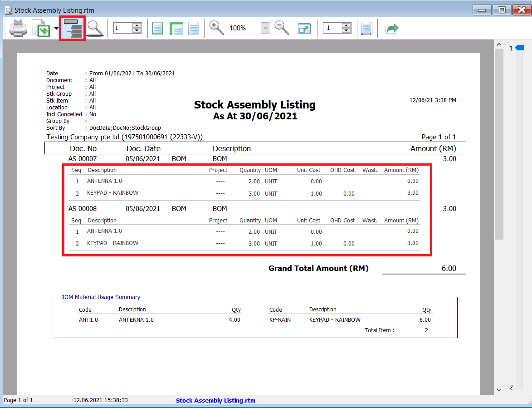Open the Find text magnifier tool
This screenshot has height=408, width=532.
click(95, 29)
